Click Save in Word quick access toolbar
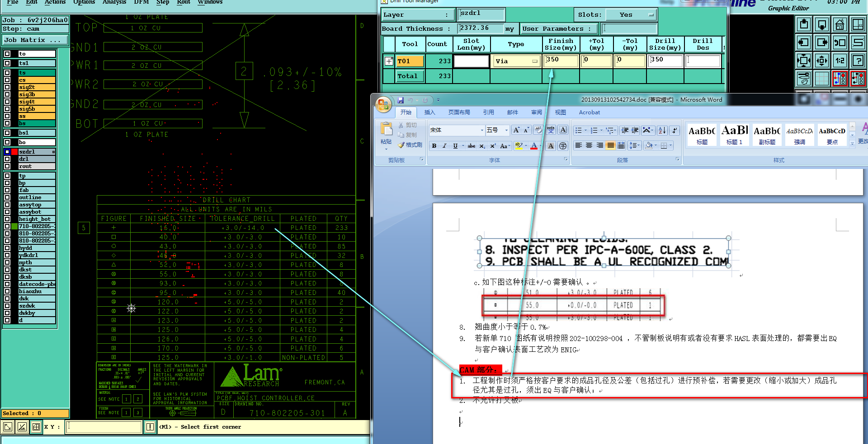 pos(401,100)
